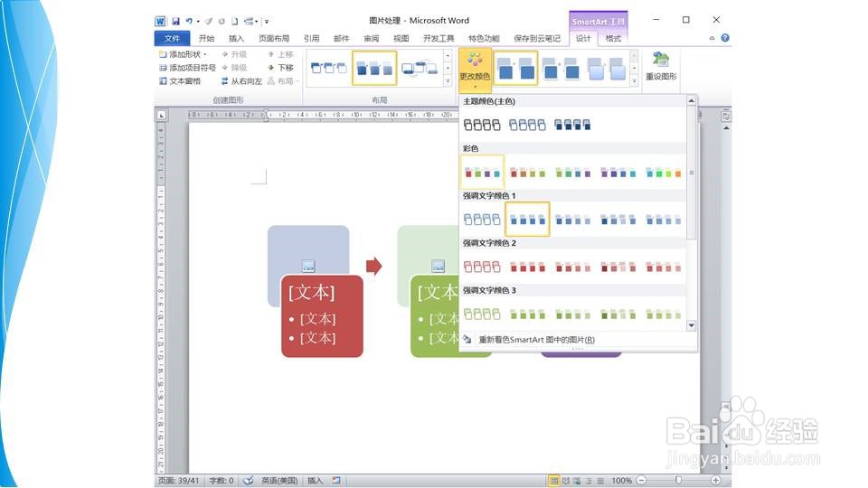Open new blank document icon in quick access

click(235, 21)
